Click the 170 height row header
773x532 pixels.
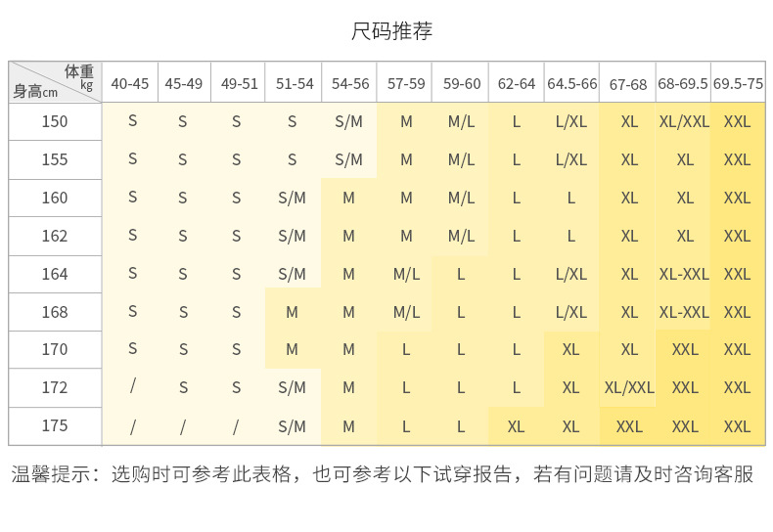[x=55, y=349]
